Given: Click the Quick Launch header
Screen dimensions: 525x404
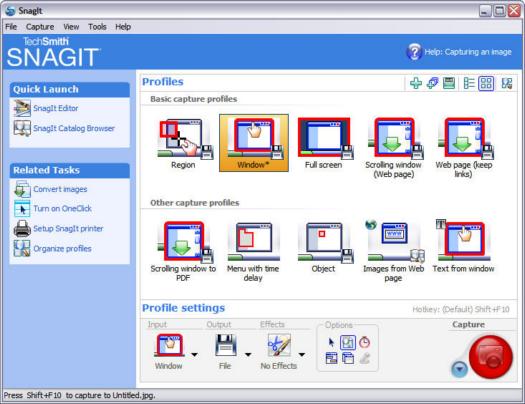Looking at the screenshot, I should click(x=70, y=89).
